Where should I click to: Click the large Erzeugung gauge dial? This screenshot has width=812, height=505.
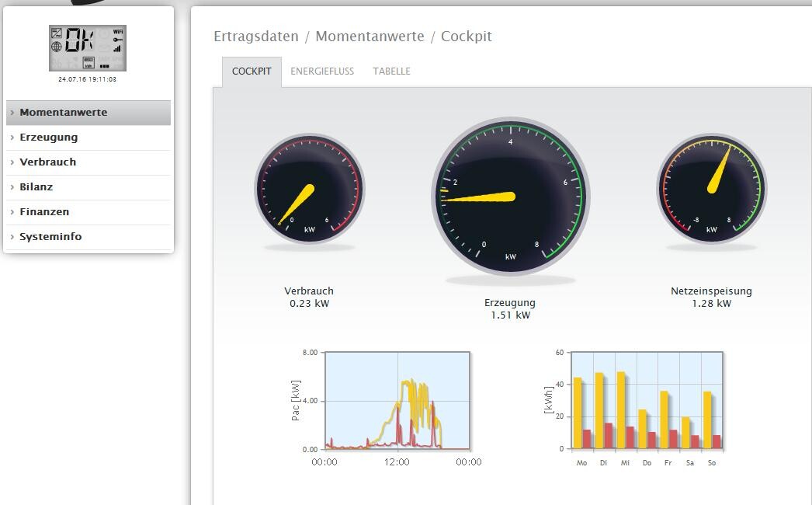[510, 197]
